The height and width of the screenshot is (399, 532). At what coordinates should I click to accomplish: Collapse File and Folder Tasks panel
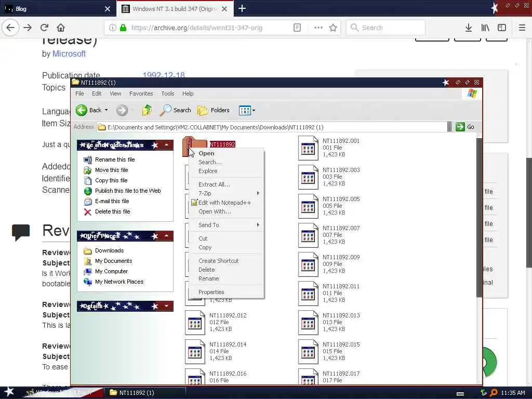(167, 145)
